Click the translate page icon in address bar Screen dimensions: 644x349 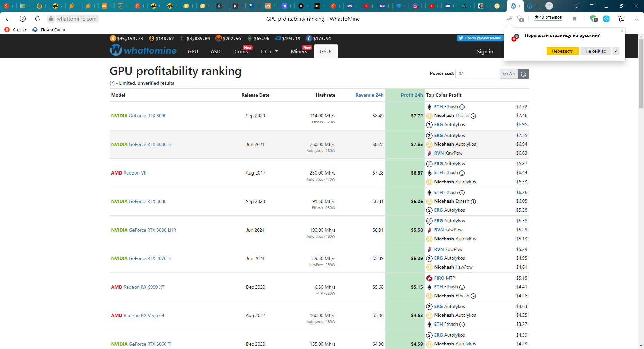coord(509,19)
